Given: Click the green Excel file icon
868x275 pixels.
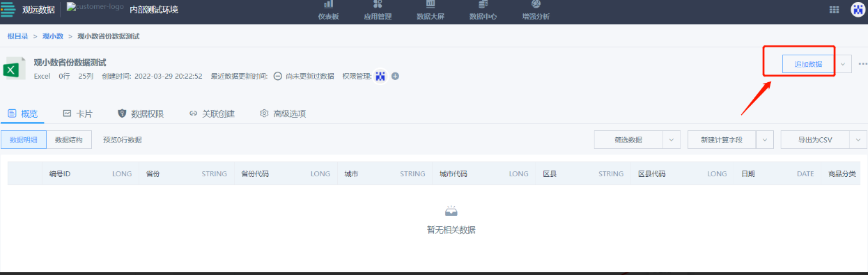Looking at the screenshot, I should tap(11, 70).
